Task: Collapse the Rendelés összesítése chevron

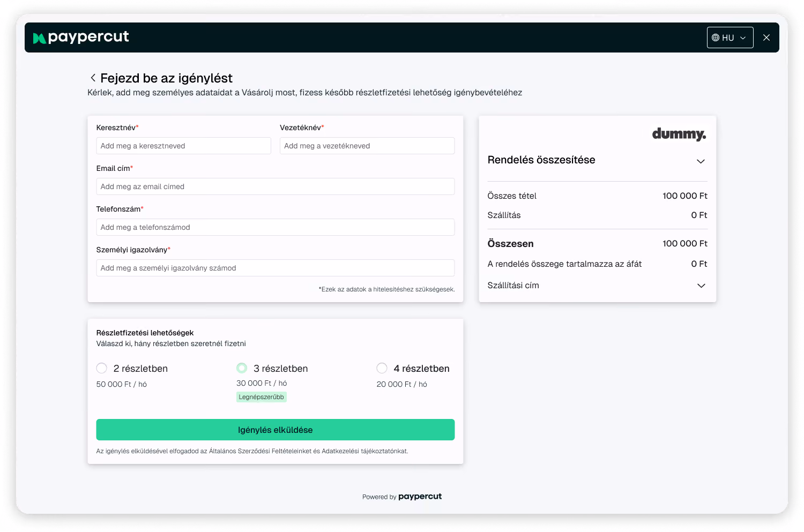Action: coord(701,161)
